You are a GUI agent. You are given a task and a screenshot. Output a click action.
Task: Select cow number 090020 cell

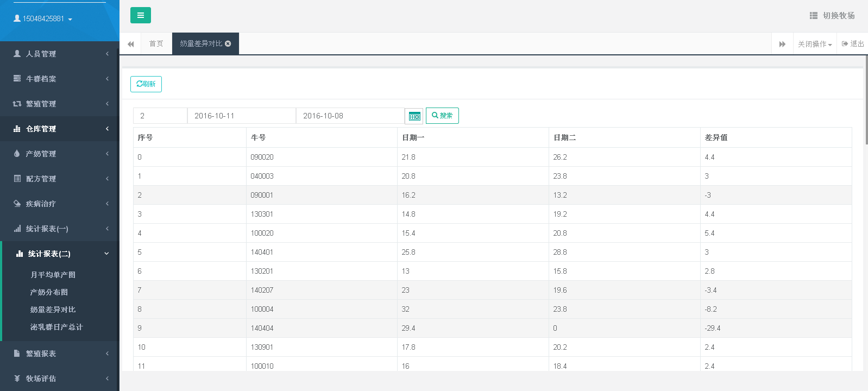click(322, 157)
